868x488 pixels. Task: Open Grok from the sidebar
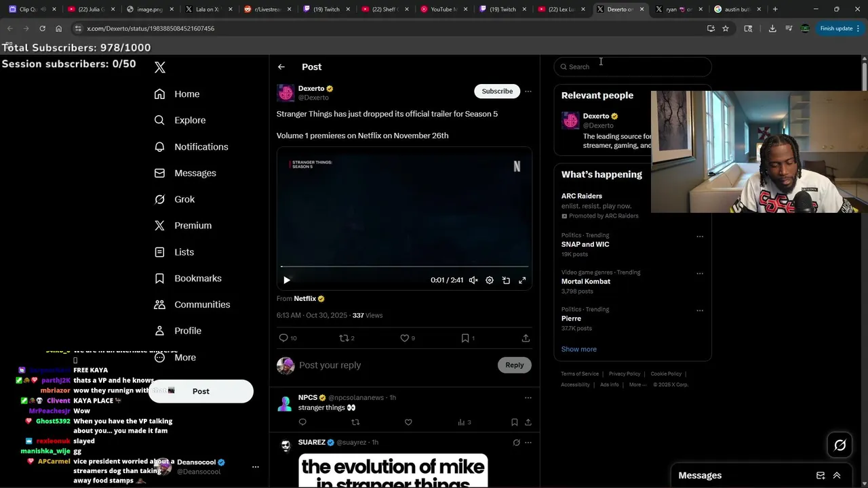pyautogui.click(x=174, y=199)
